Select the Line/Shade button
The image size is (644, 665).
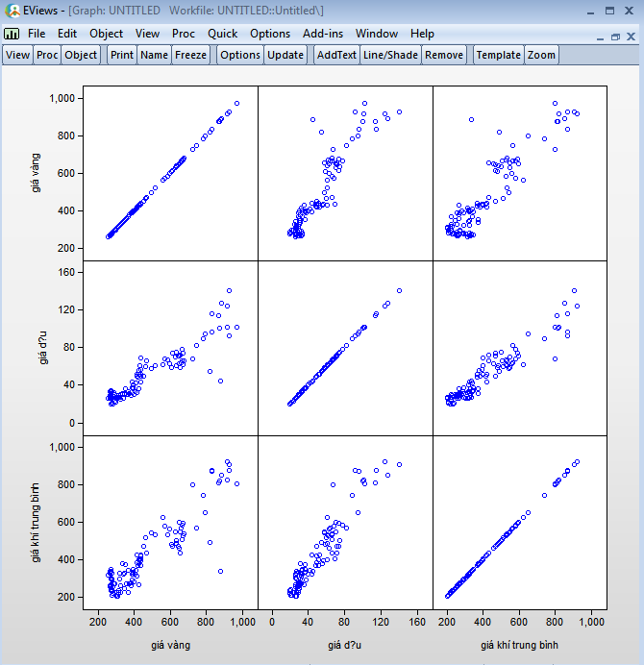click(390, 55)
